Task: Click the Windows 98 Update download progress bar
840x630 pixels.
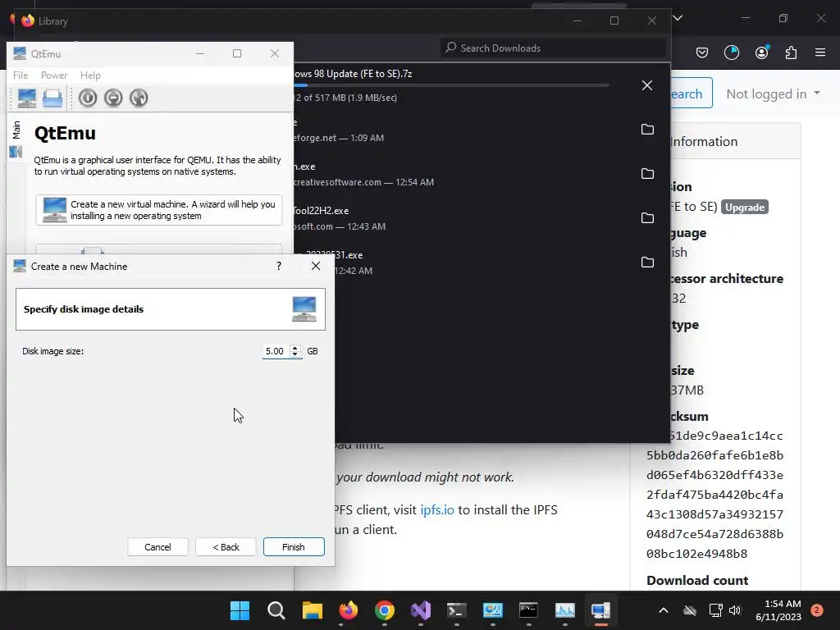Action: pos(451,85)
